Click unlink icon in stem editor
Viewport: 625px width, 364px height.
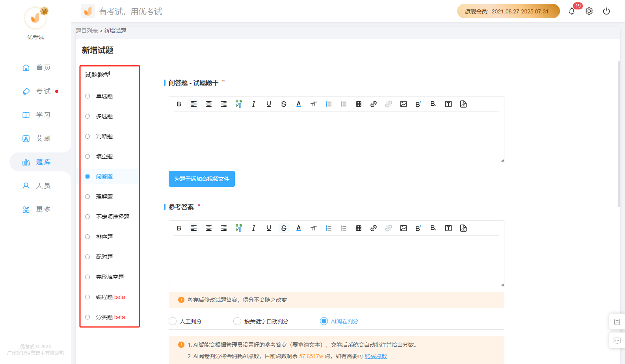coord(389,104)
